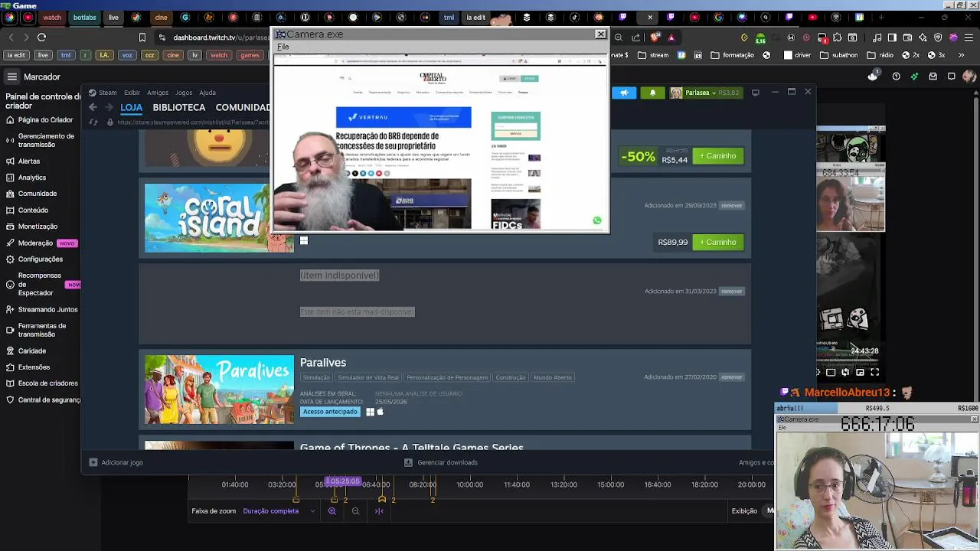Viewport: 980px width, 551px height.
Task: Expand the Monetização sidebar section
Action: pyautogui.click(x=32, y=227)
